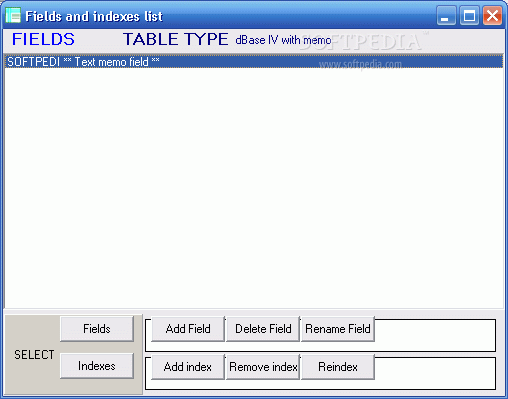
Task: Select the SOFTPEDI Text memo field row
Action: [254, 62]
